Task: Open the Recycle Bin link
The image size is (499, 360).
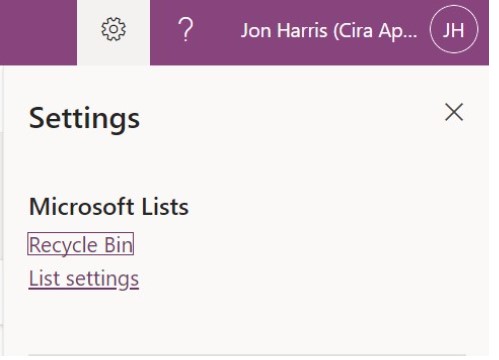Action: point(81,244)
